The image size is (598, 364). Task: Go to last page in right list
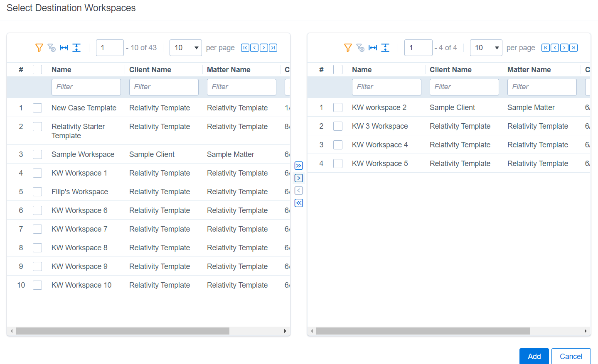point(573,48)
